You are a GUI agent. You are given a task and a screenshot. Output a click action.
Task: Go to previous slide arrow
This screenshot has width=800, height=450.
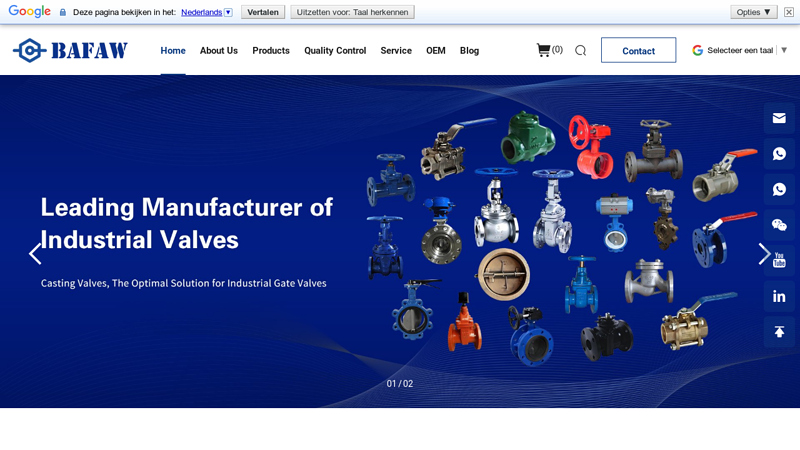[x=35, y=254]
